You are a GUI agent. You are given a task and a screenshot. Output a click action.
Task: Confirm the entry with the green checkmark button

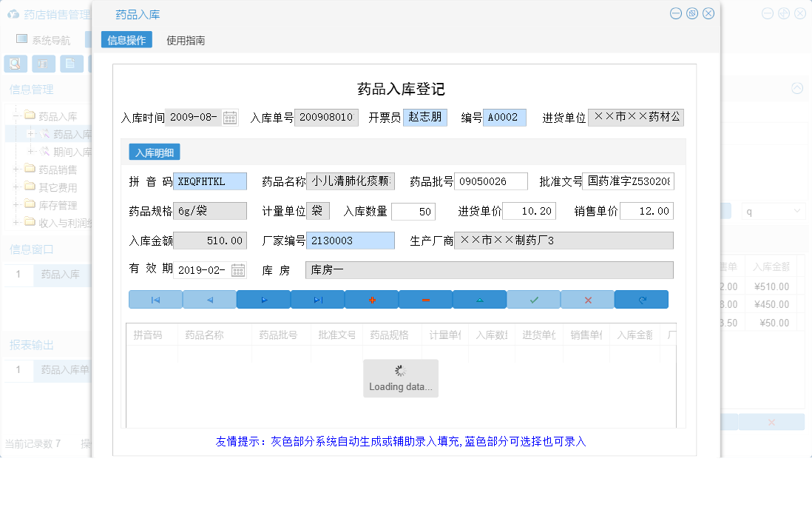[532, 299]
